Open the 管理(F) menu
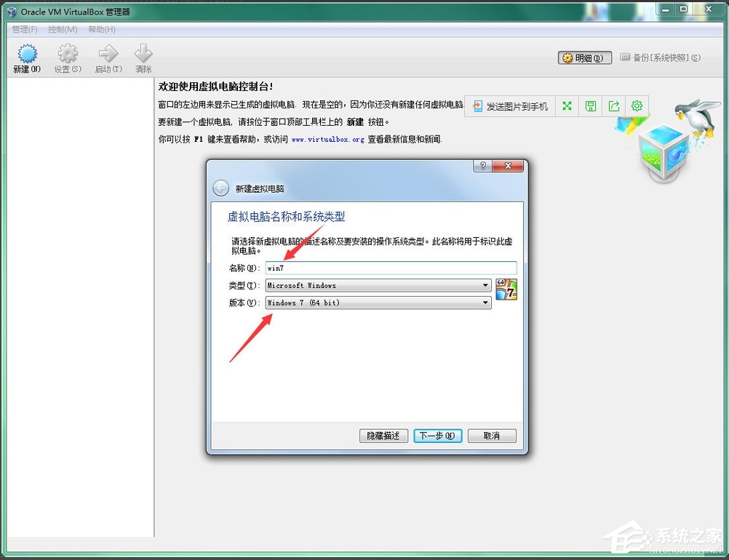Screen dimensions: 729x560 pyautogui.click(x=23, y=29)
